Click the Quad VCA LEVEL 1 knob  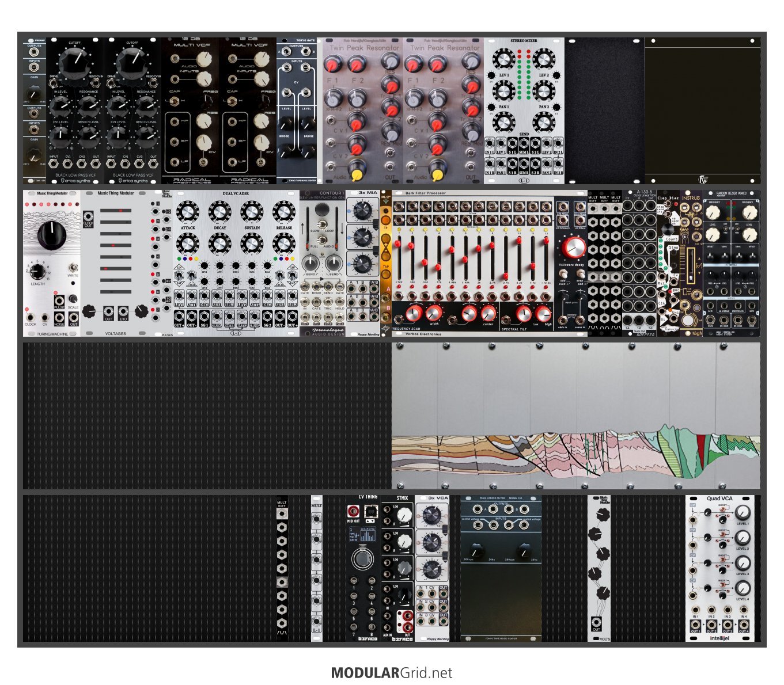tap(743, 512)
